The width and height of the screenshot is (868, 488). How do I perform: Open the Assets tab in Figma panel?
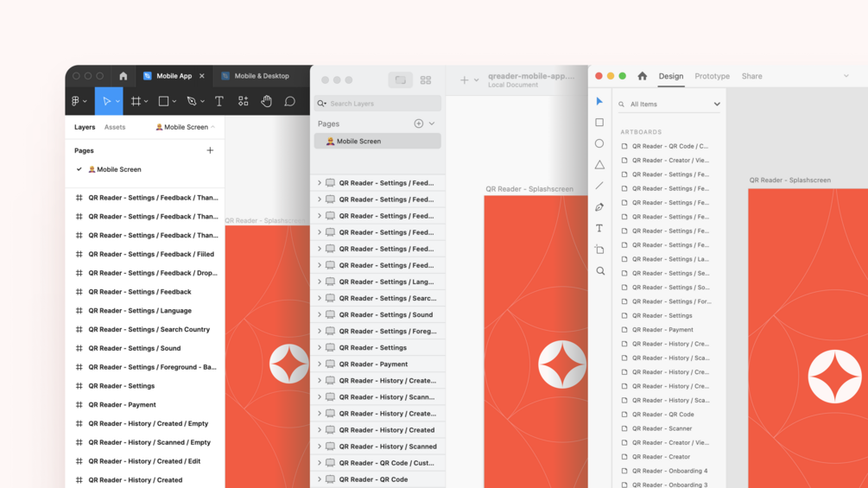click(x=115, y=127)
